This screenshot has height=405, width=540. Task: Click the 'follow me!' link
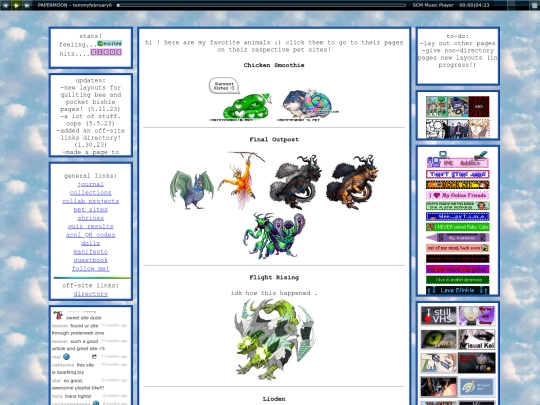91,269
